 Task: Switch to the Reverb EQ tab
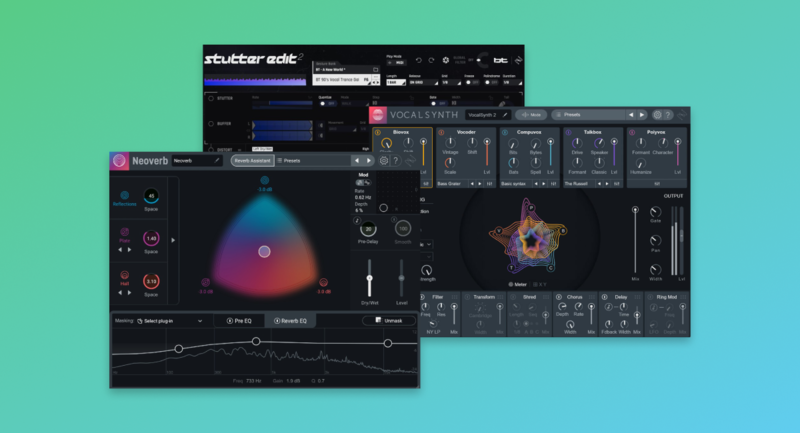pos(291,321)
